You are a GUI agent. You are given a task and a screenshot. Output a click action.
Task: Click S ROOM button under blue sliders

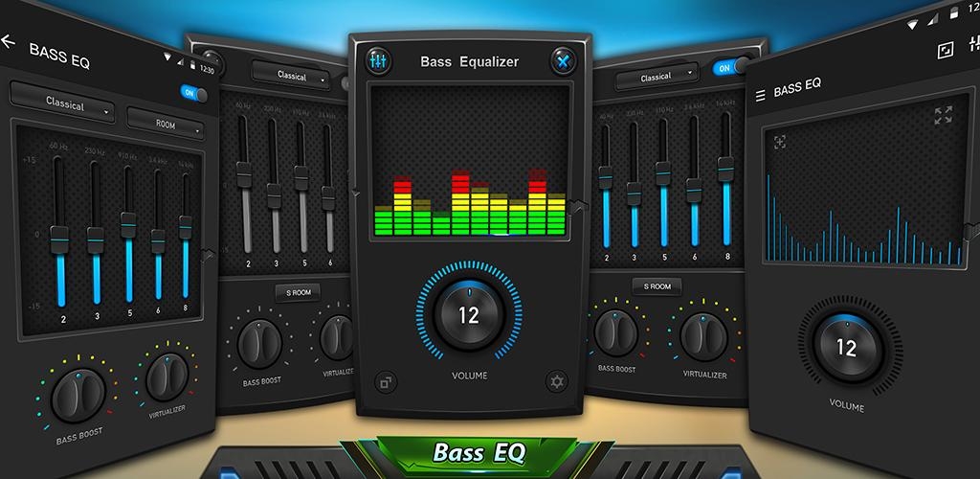[x=657, y=286]
